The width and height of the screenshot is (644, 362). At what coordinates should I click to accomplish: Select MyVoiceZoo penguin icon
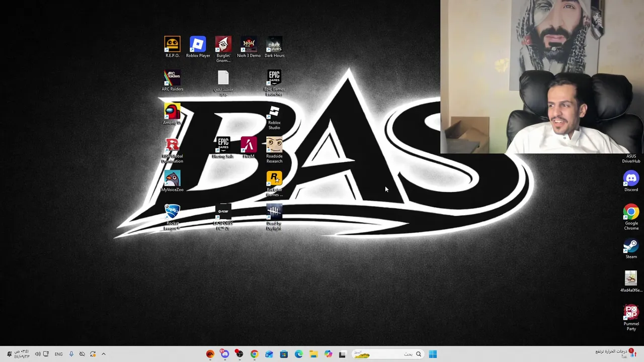(172, 181)
